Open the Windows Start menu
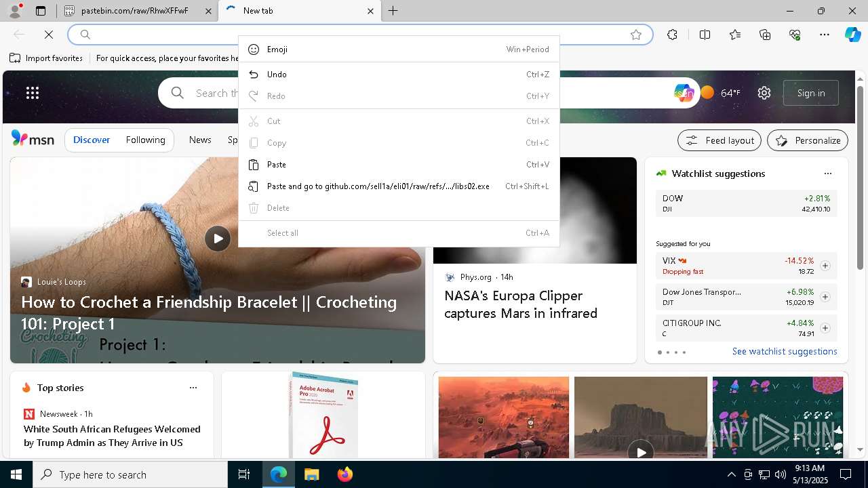The image size is (868, 488). click(x=16, y=474)
